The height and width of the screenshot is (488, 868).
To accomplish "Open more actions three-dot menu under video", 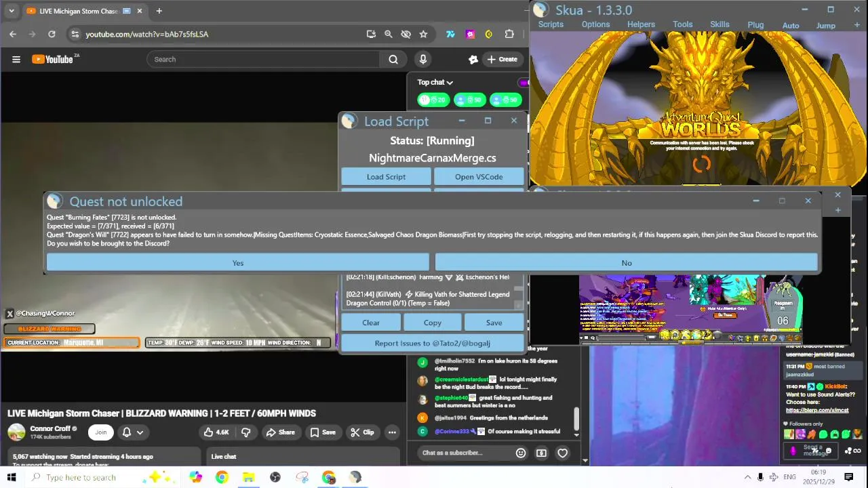I will (392, 432).
